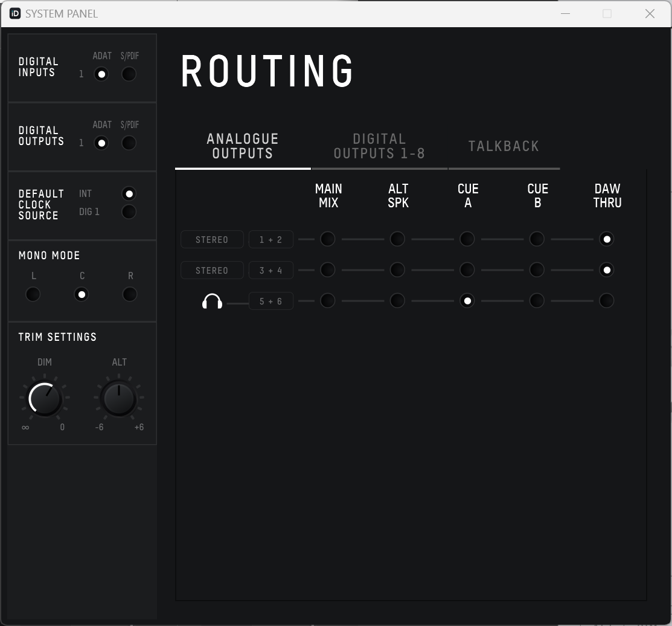
Task: Choose Right channel in Mono Mode
Action: (130, 294)
